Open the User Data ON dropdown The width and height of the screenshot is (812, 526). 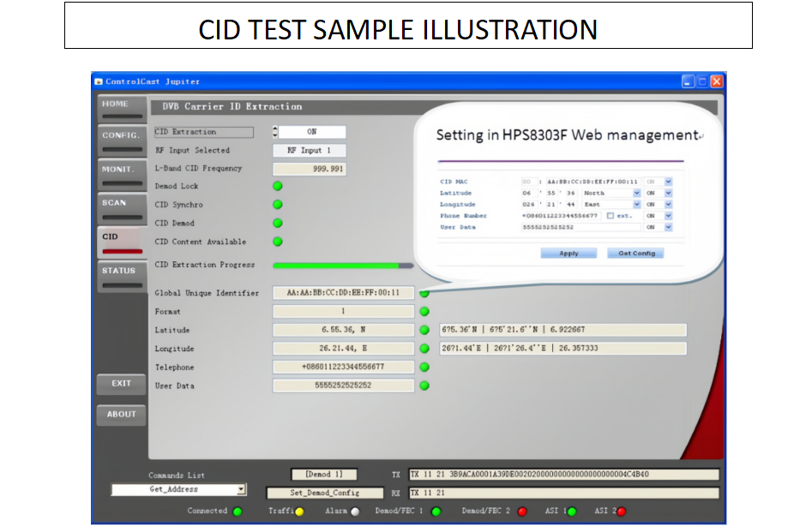669,227
